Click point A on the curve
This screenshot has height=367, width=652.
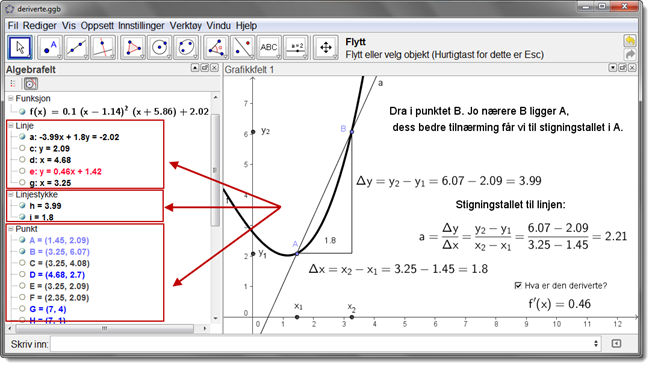click(x=296, y=253)
